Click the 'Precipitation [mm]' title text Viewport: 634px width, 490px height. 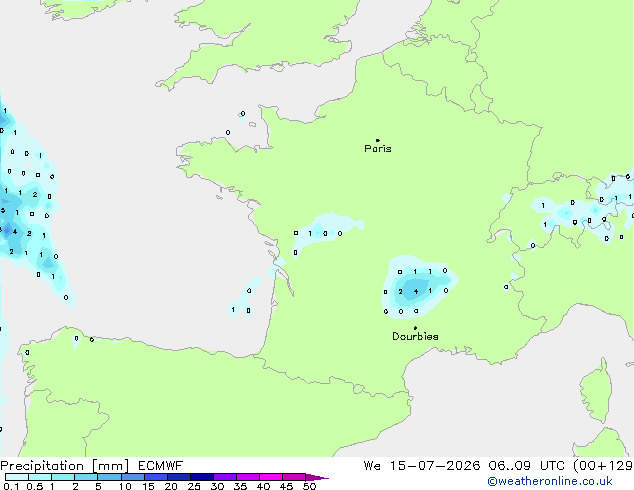[x=65, y=466]
